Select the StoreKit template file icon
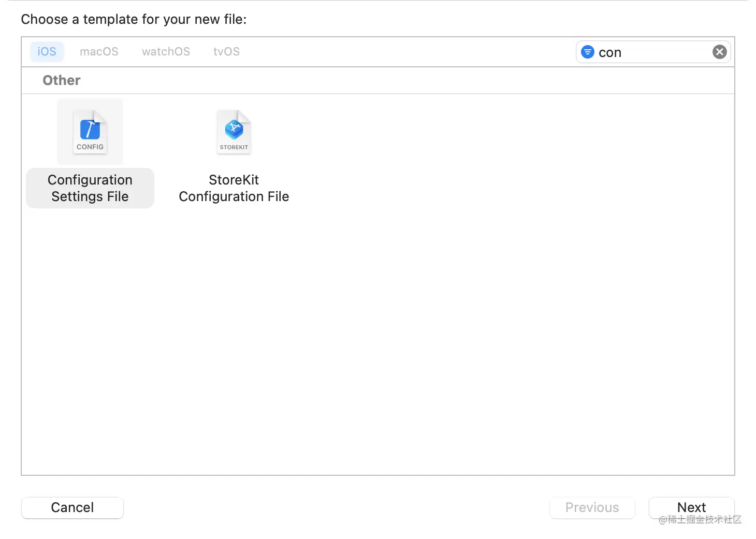756x539 pixels. [234, 132]
